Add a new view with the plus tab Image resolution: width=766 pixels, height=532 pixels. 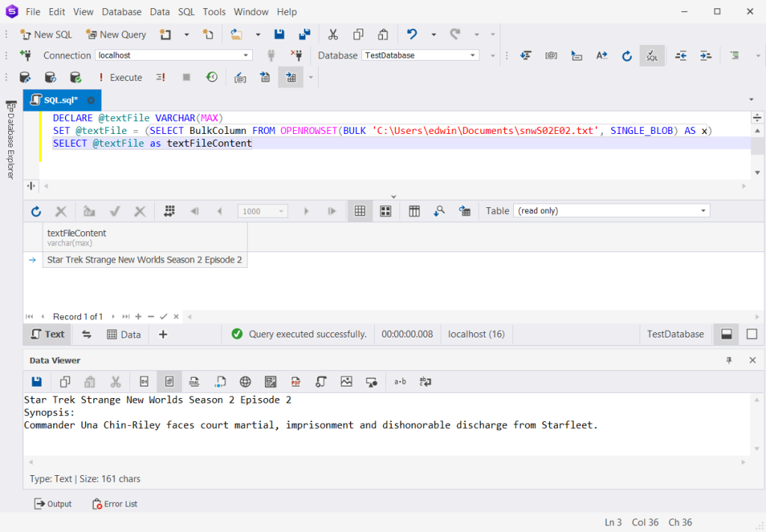click(x=163, y=334)
